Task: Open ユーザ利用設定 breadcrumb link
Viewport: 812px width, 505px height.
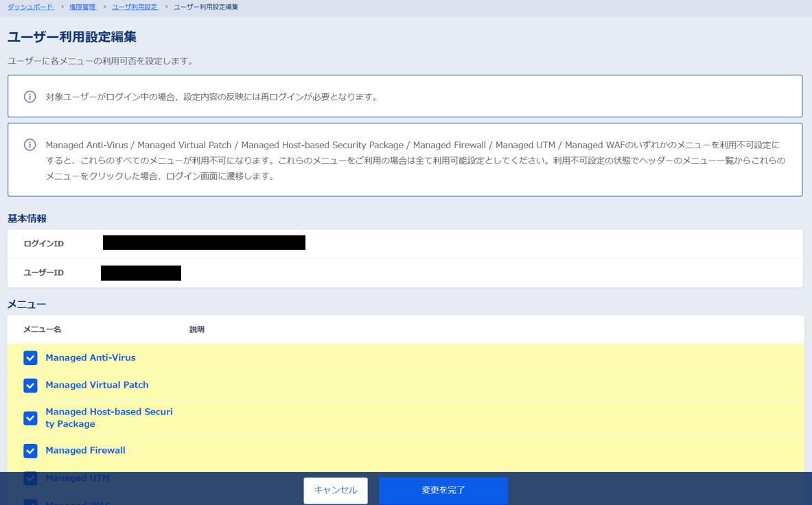Action: (135, 7)
